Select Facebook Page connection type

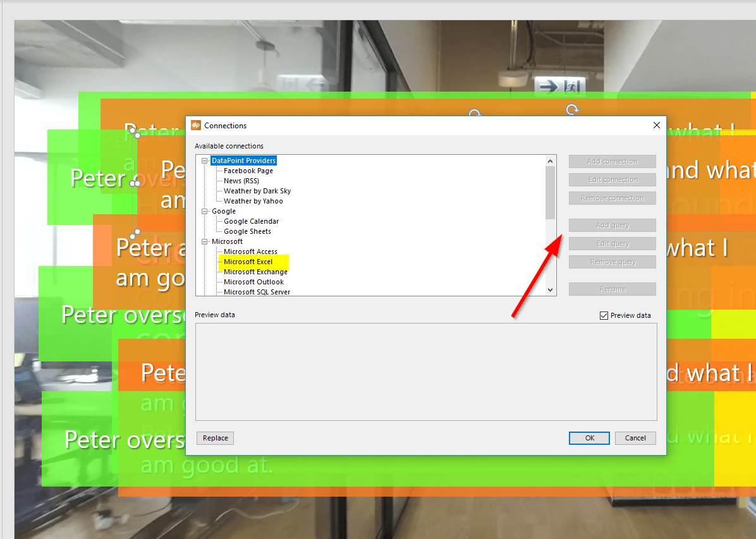click(248, 171)
